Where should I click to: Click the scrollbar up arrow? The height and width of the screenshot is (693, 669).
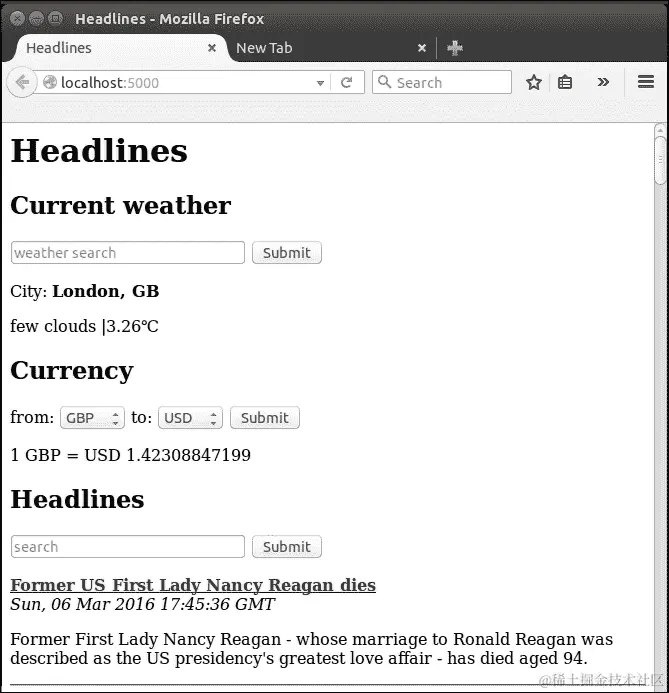[661, 130]
